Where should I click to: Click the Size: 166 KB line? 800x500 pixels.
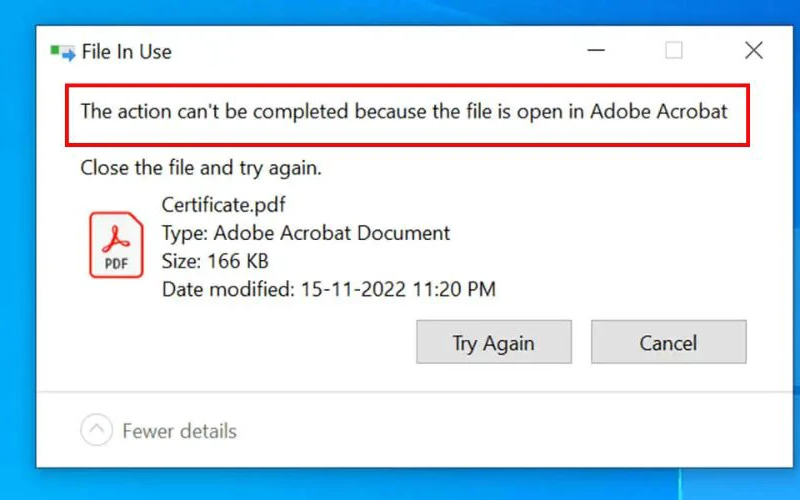[x=215, y=262]
